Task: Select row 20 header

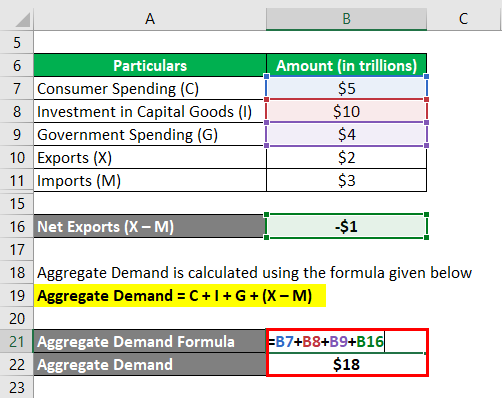Action: tap(17, 318)
